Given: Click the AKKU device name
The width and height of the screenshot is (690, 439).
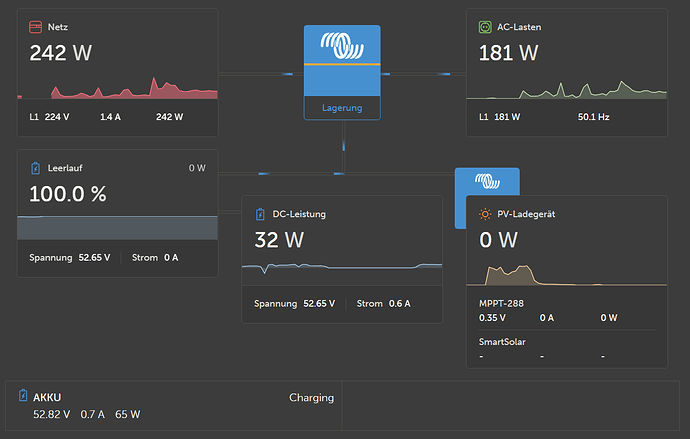Looking at the screenshot, I should (47, 397).
